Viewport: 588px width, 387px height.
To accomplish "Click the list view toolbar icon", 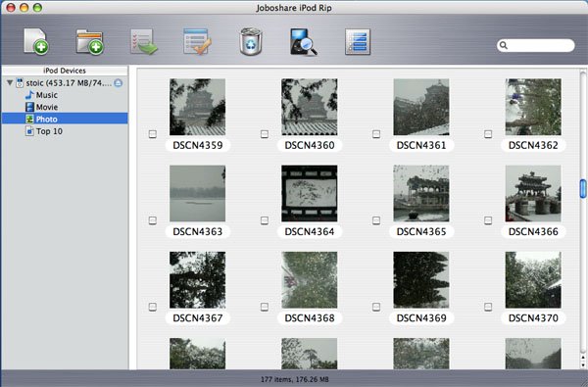I will pyautogui.click(x=358, y=41).
